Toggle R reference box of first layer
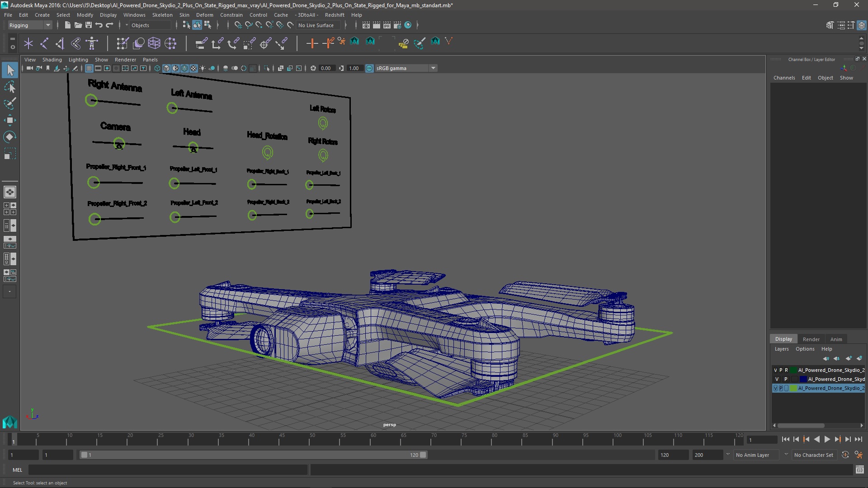The height and width of the screenshot is (488, 868). [x=786, y=371]
